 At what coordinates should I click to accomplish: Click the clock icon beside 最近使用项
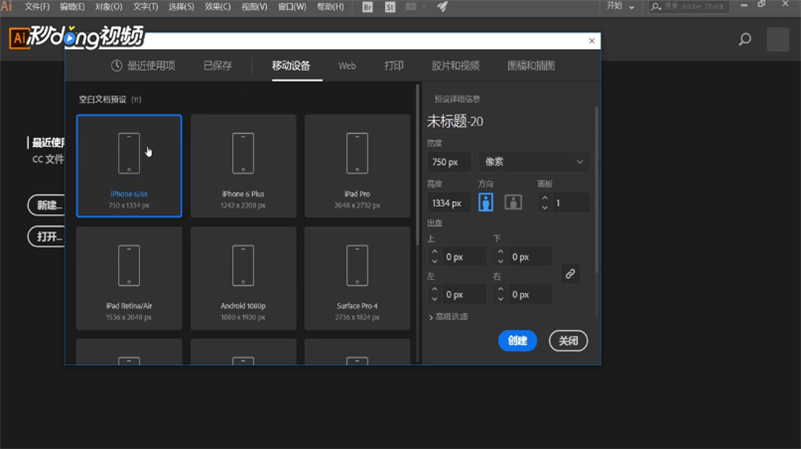click(116, 65)
